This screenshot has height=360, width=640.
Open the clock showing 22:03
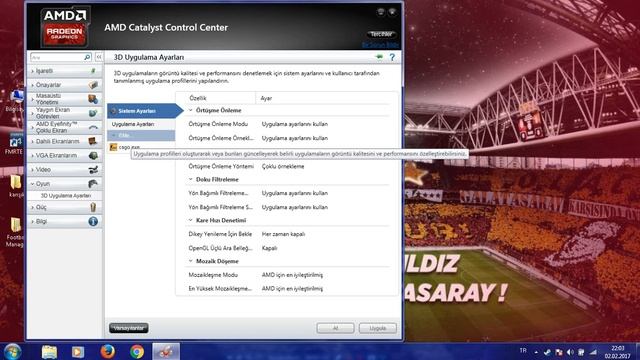tap(618, 352)
